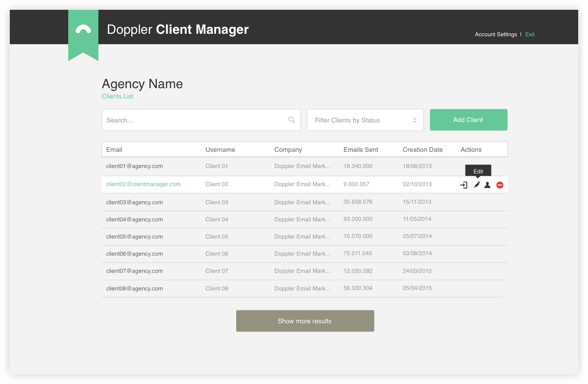Viewport: 588px width, 384px height.
Task: Click username Client 05
Action: (217, 237)
